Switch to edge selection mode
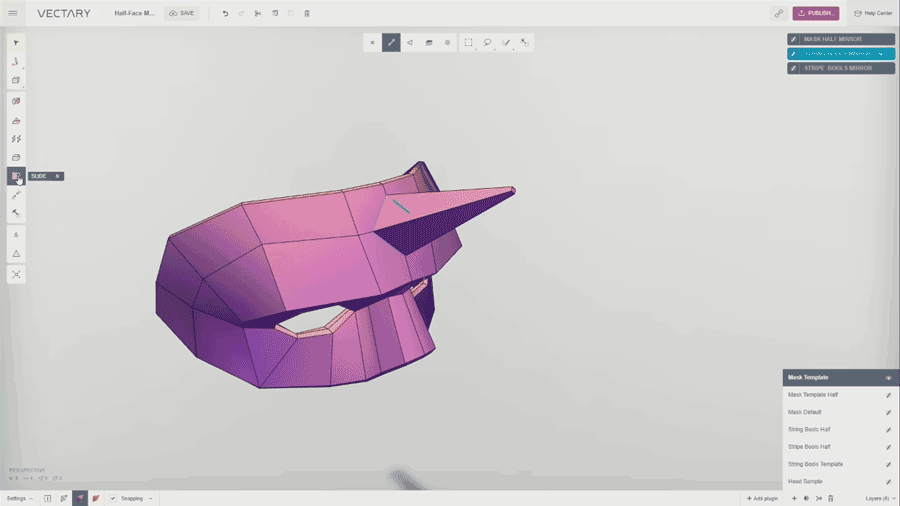This screenshot has height=506, width=900. pos(391,43)
